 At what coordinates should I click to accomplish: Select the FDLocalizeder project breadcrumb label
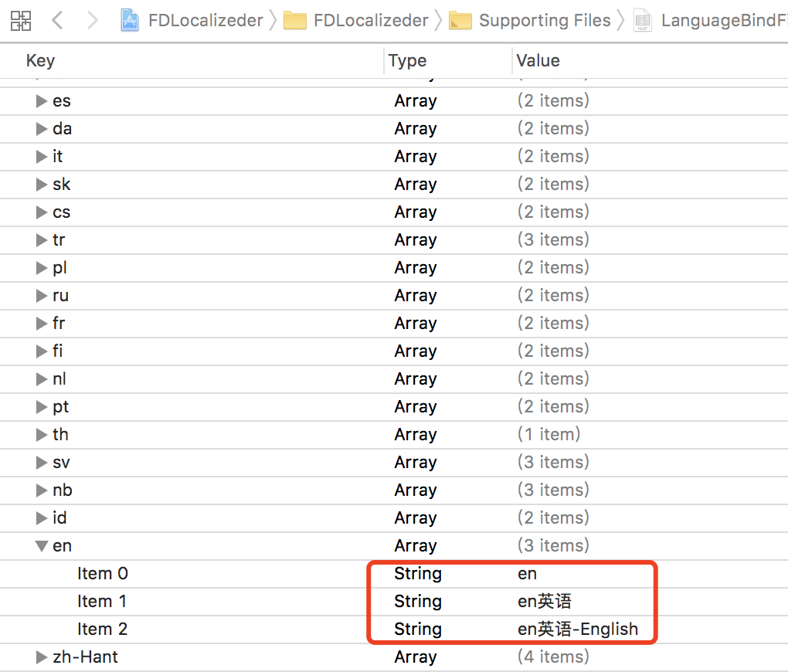pos(205,21)
